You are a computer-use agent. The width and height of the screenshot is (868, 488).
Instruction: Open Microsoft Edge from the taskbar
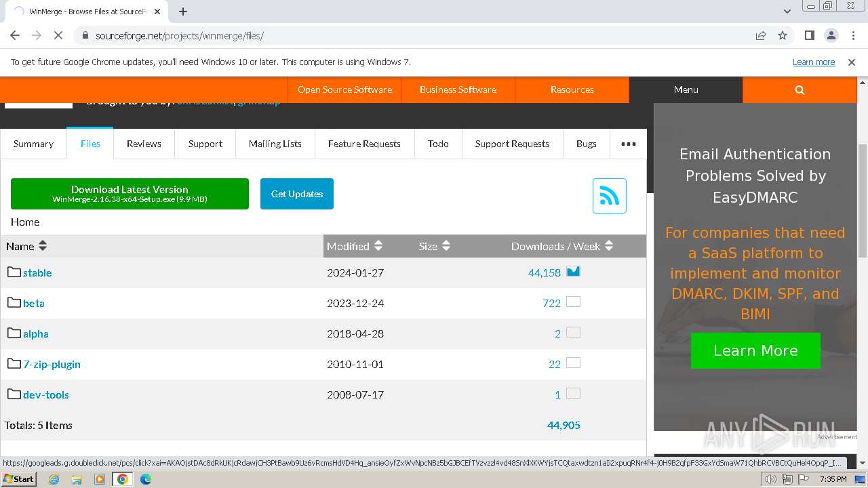click(146, 479)
